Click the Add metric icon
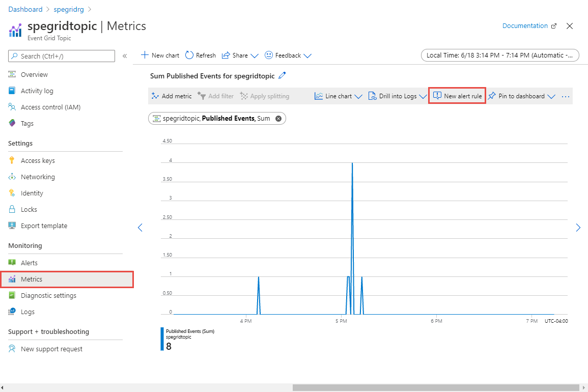 tap(155, 96)
